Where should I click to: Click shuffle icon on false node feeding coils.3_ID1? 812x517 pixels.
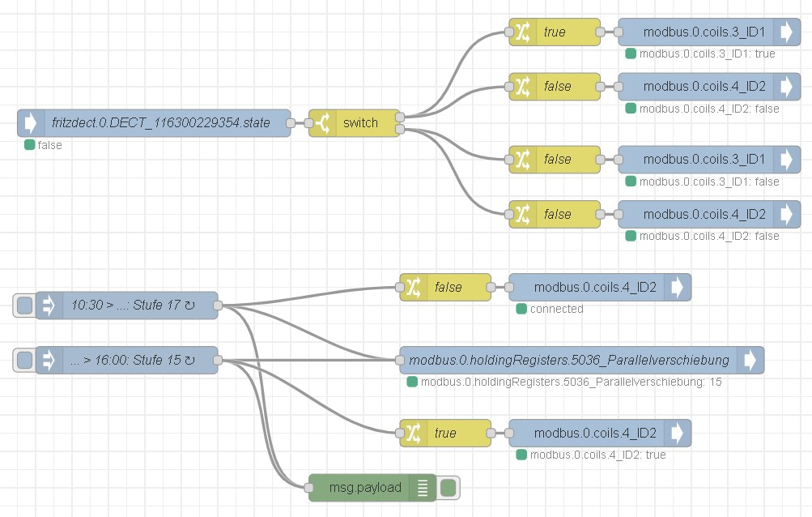tap(523, 159)
